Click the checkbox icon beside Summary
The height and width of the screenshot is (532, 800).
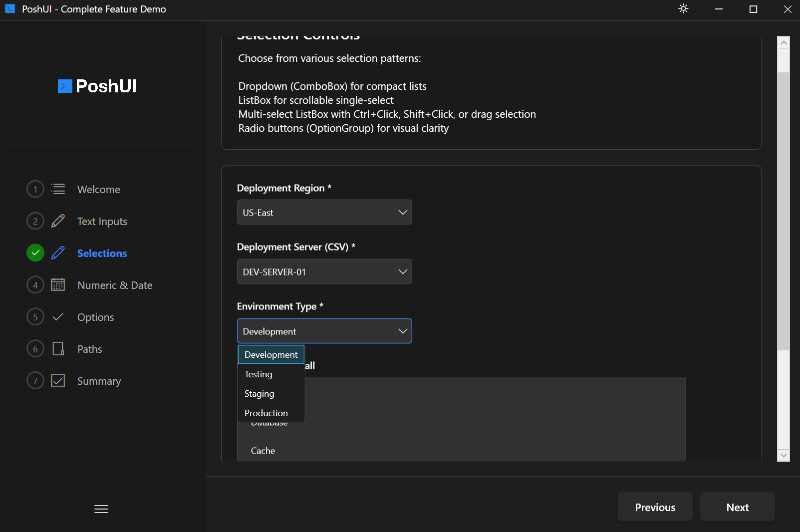[x=58, y=381]
